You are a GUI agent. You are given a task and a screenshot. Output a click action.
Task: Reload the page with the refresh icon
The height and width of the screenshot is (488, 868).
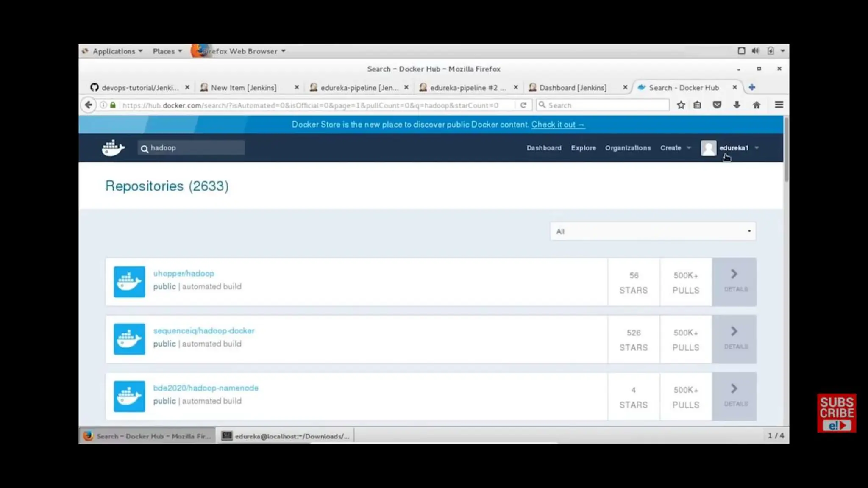pyautogui.click(x=523, y=105)
